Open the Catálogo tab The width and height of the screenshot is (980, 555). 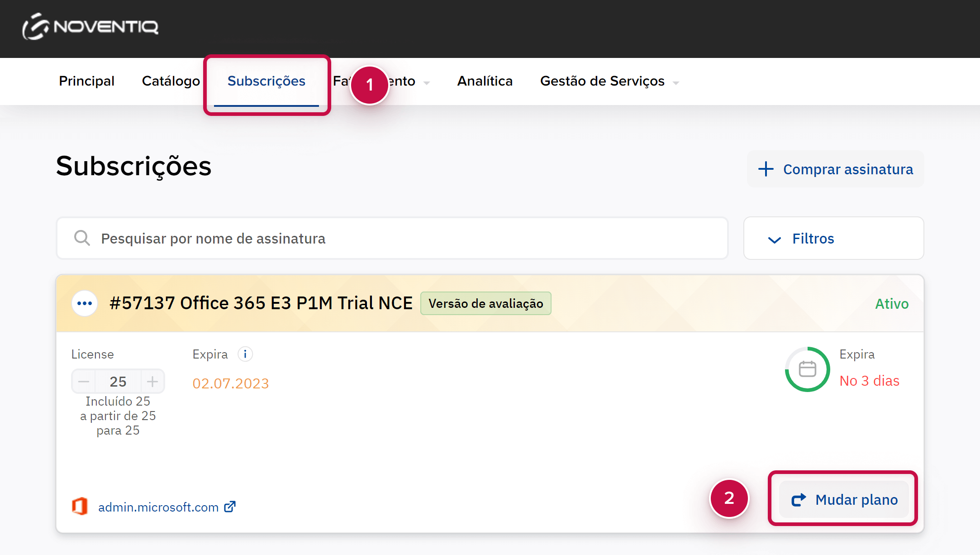tap(171, 81)
